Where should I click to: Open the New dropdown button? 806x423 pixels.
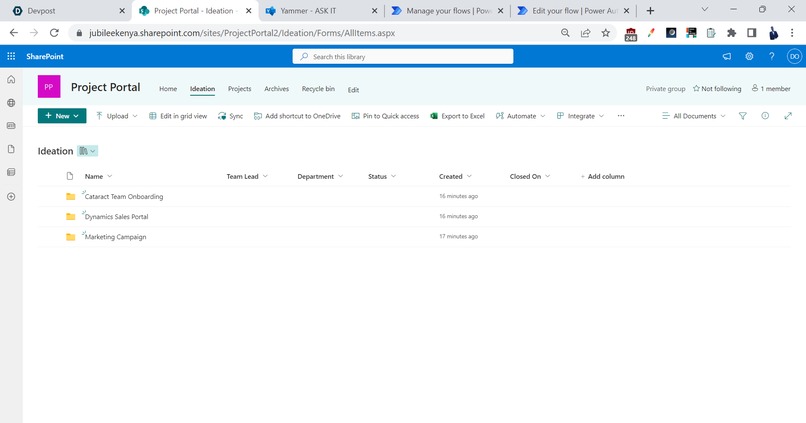pyautogui.click(x=62, y=116)
